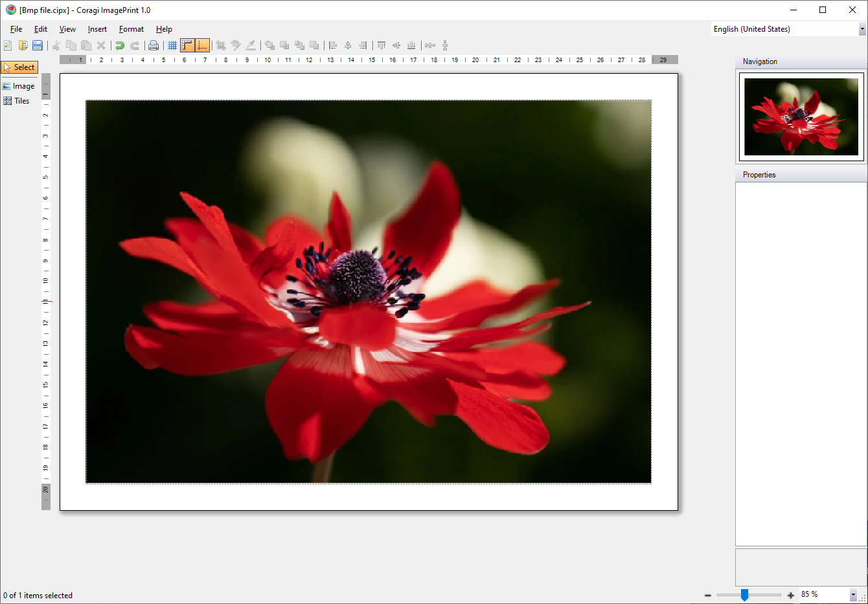868x604 pixels.
Task: Click the Print icon in the toolbar
Action: [x=154, y=45]
